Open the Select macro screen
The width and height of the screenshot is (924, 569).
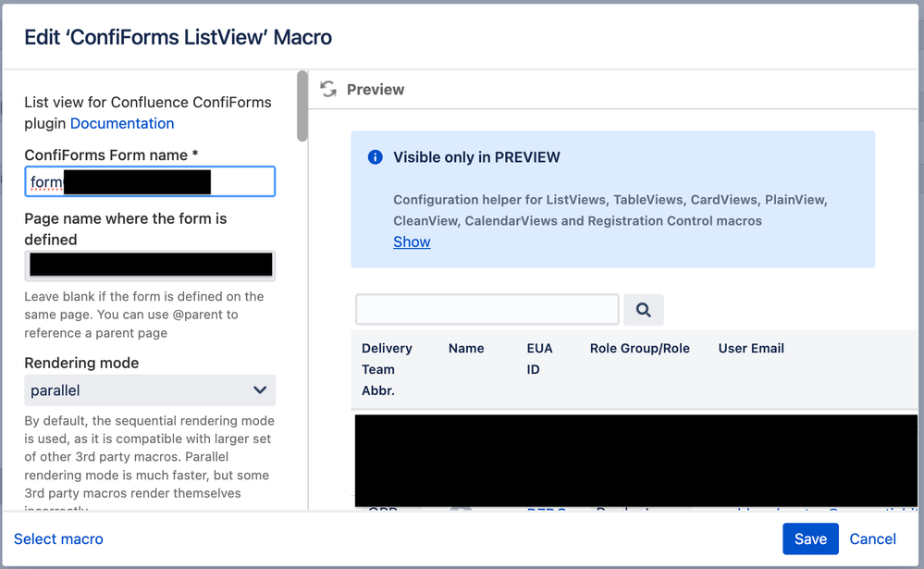58,538
